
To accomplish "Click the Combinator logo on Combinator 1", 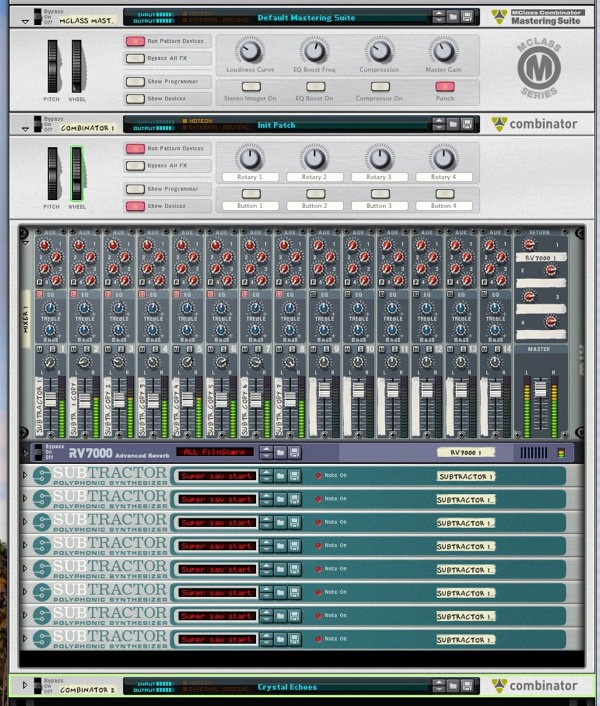I will point(534,125).
